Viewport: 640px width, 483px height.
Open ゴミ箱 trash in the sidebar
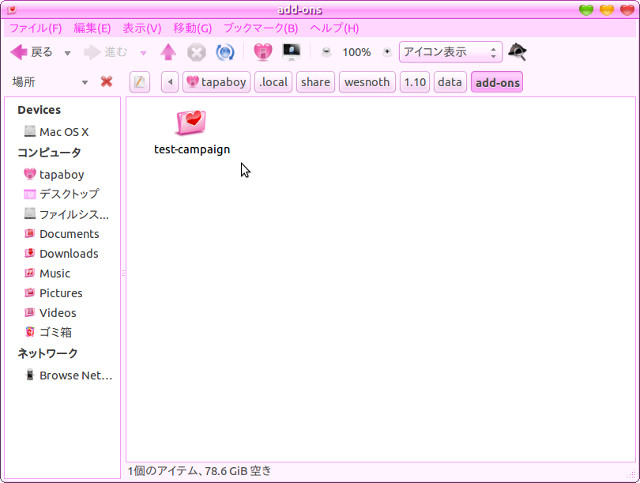click(48, 332)
